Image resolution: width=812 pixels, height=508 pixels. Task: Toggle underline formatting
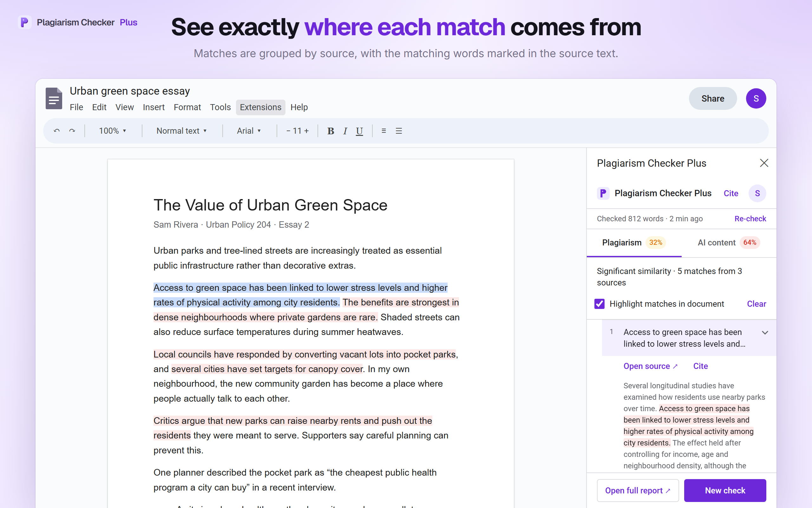[359, 131]
